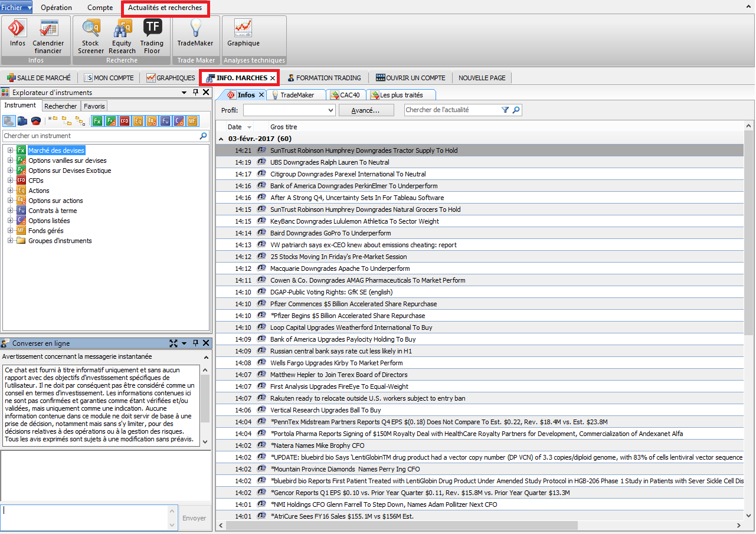Pin the Explorateur d'instruments panel
The width and height of the screenshot is (756, 534).
(x=196, y=92)
